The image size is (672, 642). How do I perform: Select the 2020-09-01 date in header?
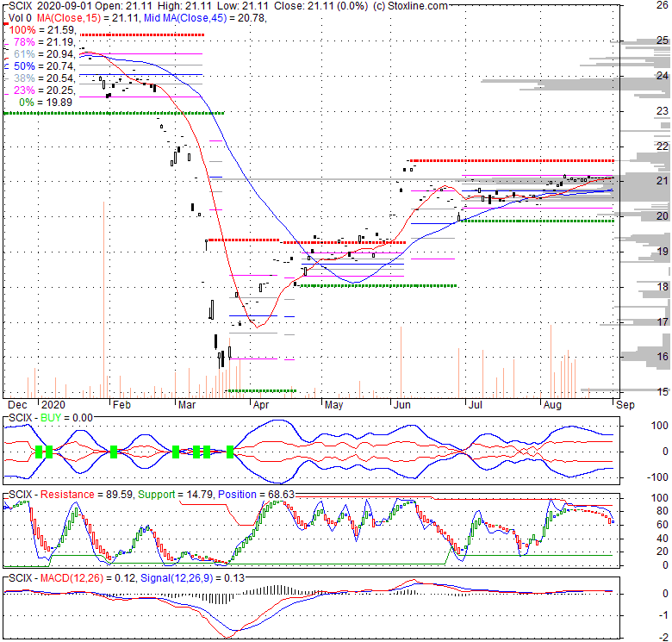tap(64, 6)
